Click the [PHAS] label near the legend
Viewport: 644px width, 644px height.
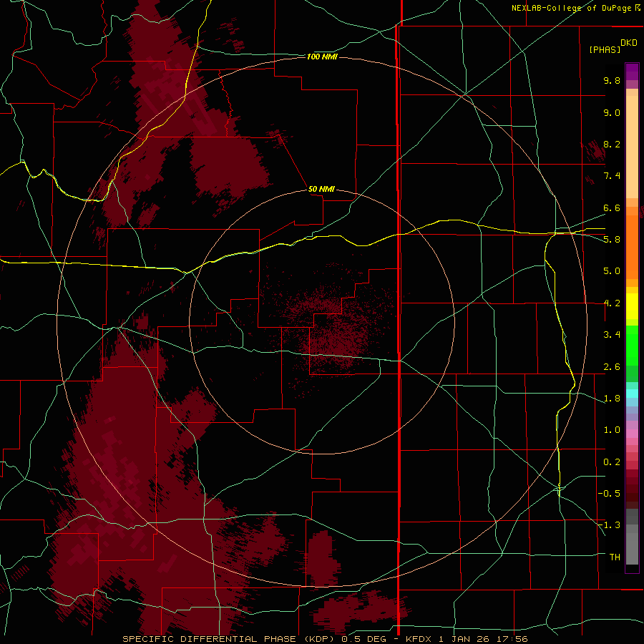(605, 50)
